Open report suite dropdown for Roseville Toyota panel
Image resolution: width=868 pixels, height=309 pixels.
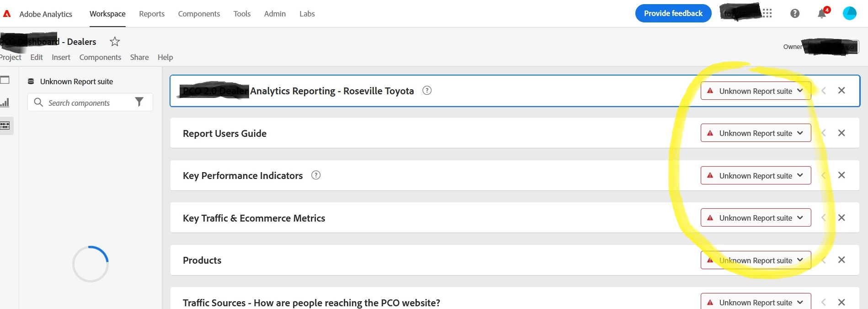pyautogui.click(x=756, y=91)
